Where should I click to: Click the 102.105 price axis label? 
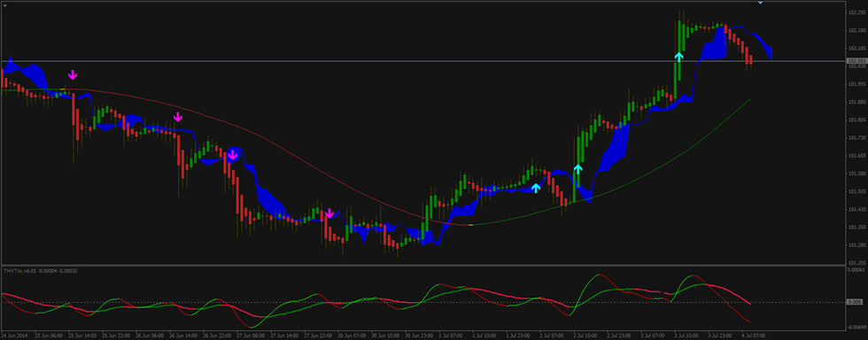[x=856, y=48]
